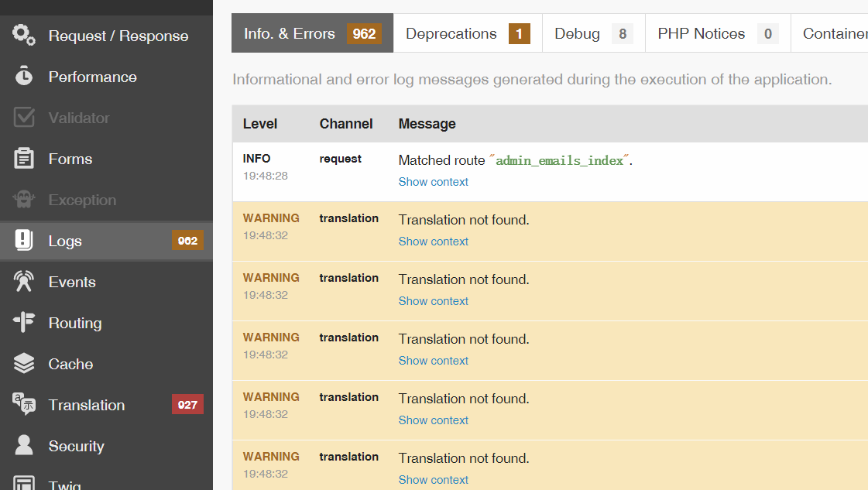This screenshot has height=490, width=868.
Task: Click the Events broadcast antenna icon
Action: [x=24, y=281]
